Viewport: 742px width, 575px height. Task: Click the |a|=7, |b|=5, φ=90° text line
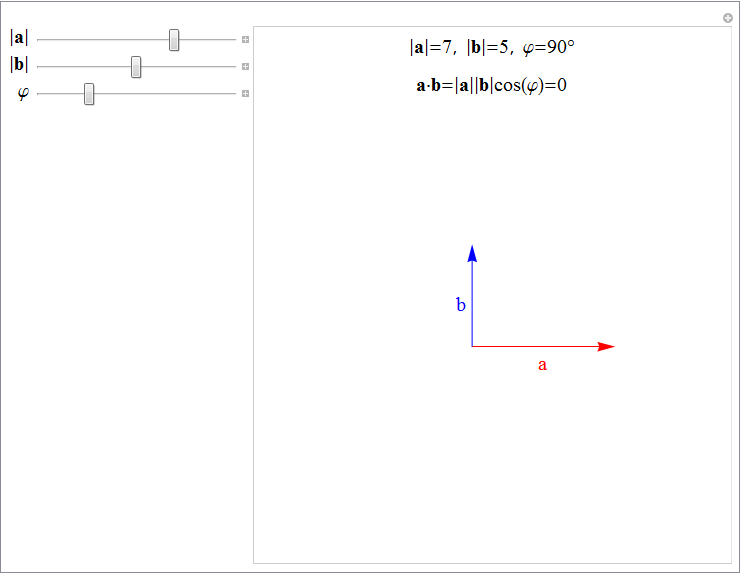point(491,47)
